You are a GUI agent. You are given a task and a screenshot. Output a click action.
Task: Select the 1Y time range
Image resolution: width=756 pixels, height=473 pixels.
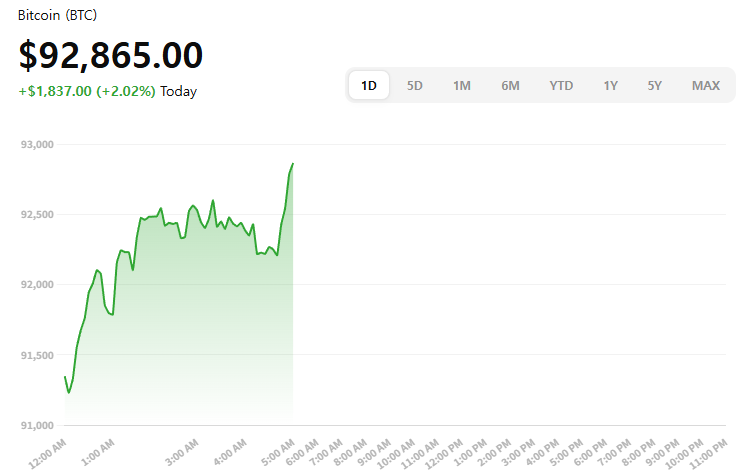[x=610, y=86]
